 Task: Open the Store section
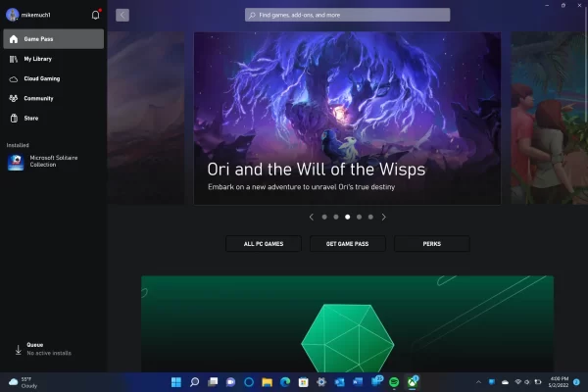point(54,119)
